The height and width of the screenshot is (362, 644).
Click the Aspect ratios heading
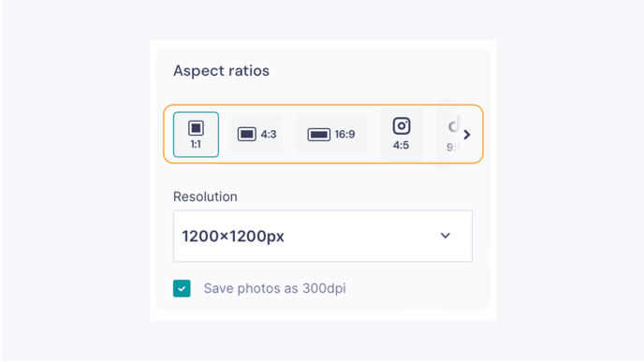point(221,70)
